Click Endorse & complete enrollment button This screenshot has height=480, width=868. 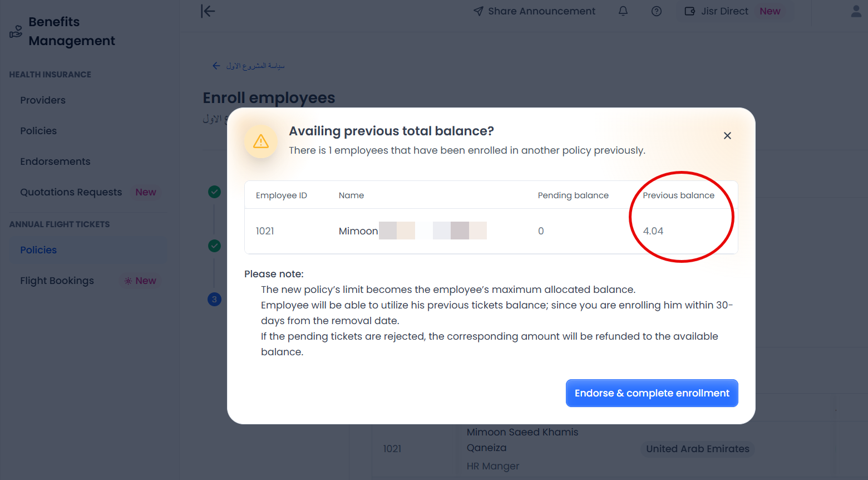(x=652, y=393)
